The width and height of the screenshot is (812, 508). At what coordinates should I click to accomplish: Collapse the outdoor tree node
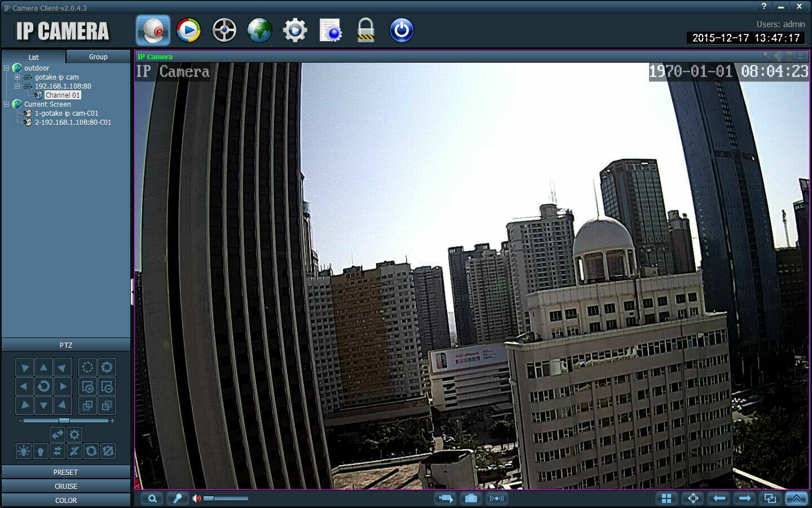[x=7, y=68]
